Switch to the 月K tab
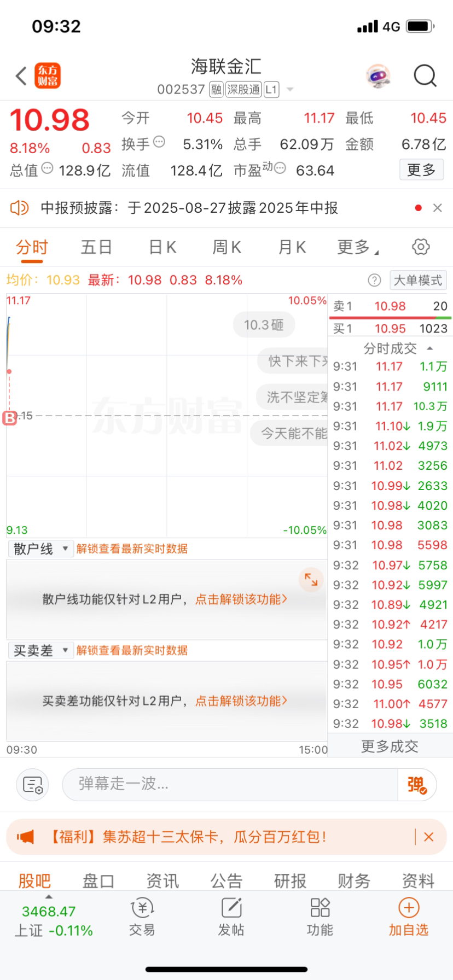This screenshot has width=453, height=980. (292, 247)
